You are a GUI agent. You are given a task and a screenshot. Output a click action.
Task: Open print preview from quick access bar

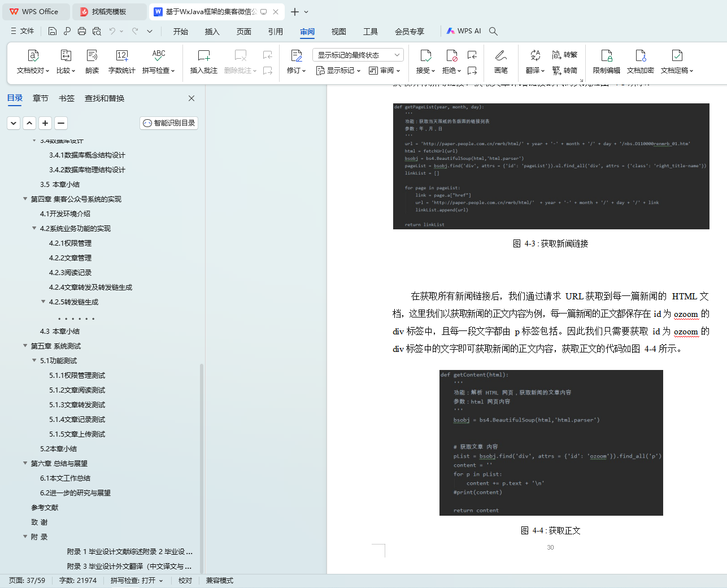tap(97, 31)
